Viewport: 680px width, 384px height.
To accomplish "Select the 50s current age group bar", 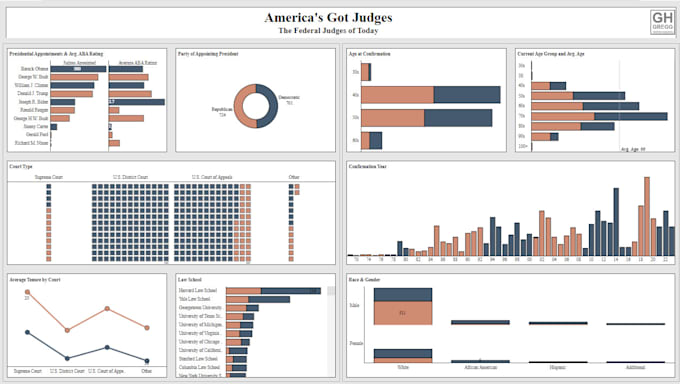I will pyautogui.click(x=578, y=96).
